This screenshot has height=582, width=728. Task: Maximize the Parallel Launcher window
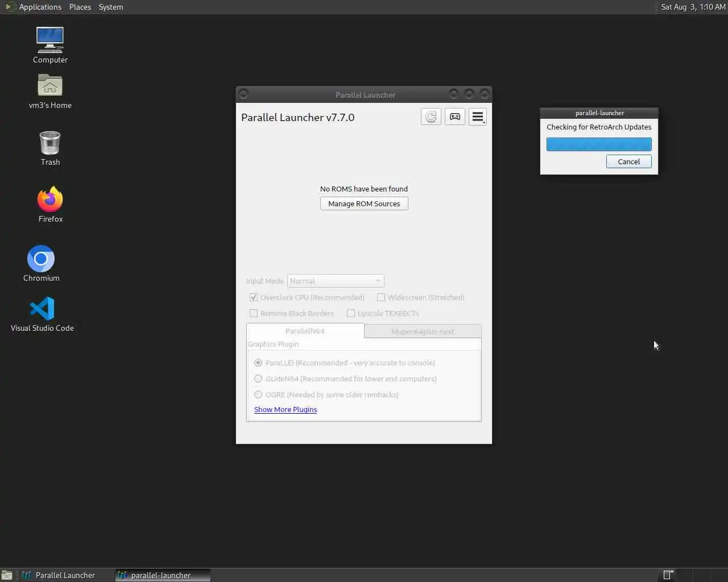click(469, 94)
